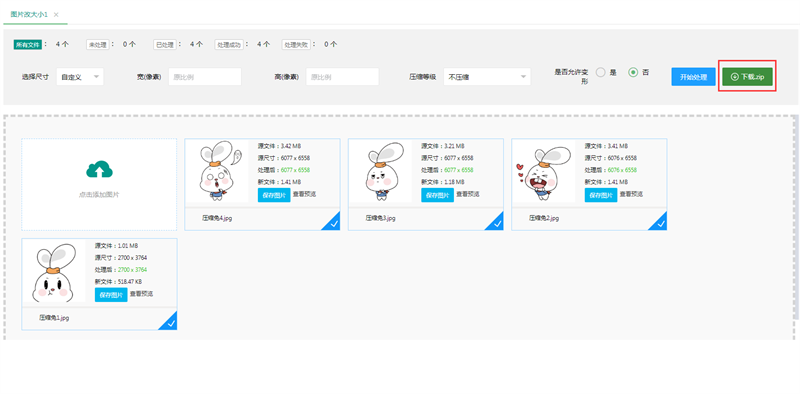Click the green 下载.zip button

[747, 77]
